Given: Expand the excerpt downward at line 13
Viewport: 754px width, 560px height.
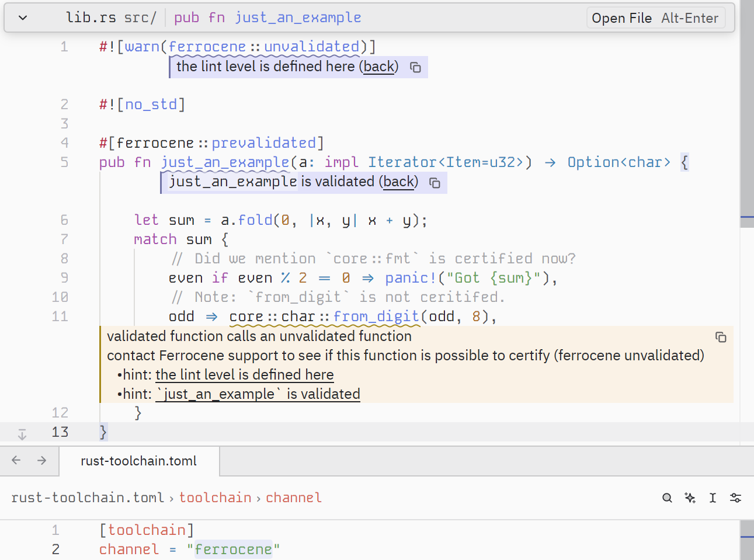Looking at the screenshot, I should coord(22,434).
